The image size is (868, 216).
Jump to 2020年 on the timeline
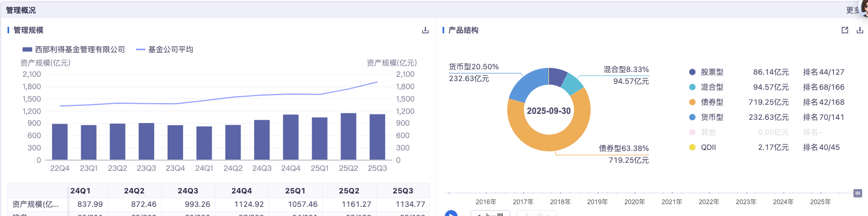(634, 201)
